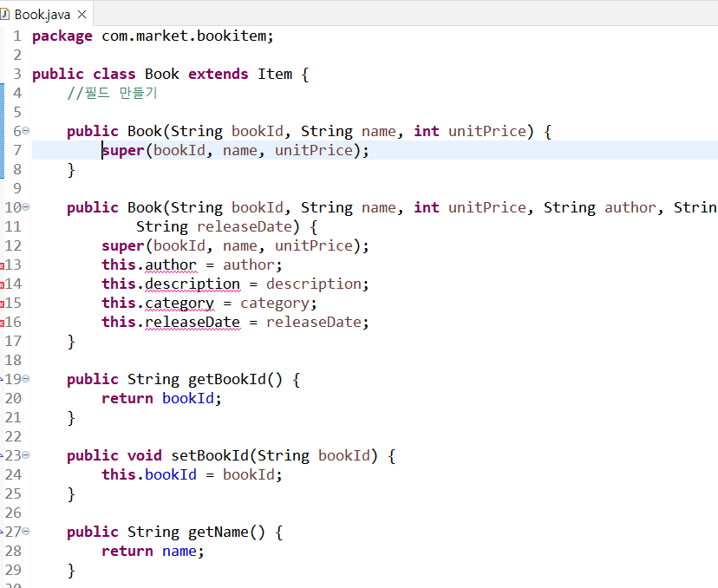Click the error marker on line 14
The image size is (718, 588).
pyautogui.click(x=2, y=284)
